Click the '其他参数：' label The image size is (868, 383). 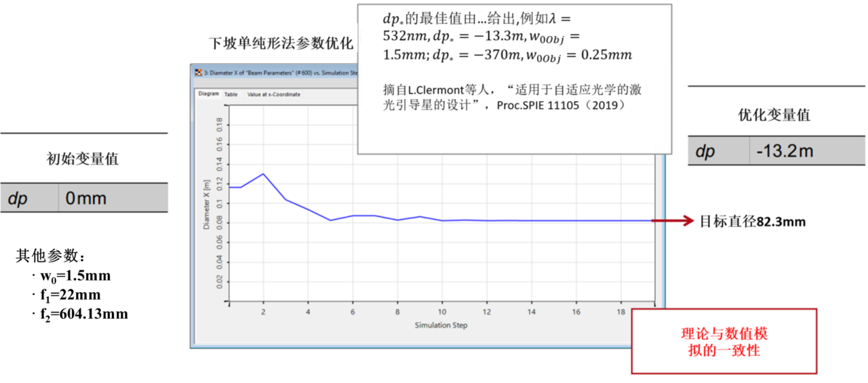pyautogui.click(x=52, y=257)
